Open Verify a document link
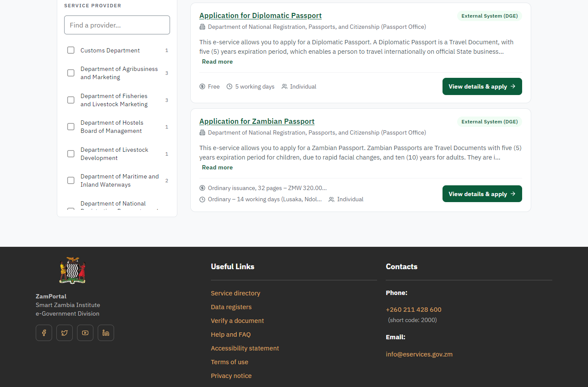This screenshot has width=588, height=387. coord(237,321)
